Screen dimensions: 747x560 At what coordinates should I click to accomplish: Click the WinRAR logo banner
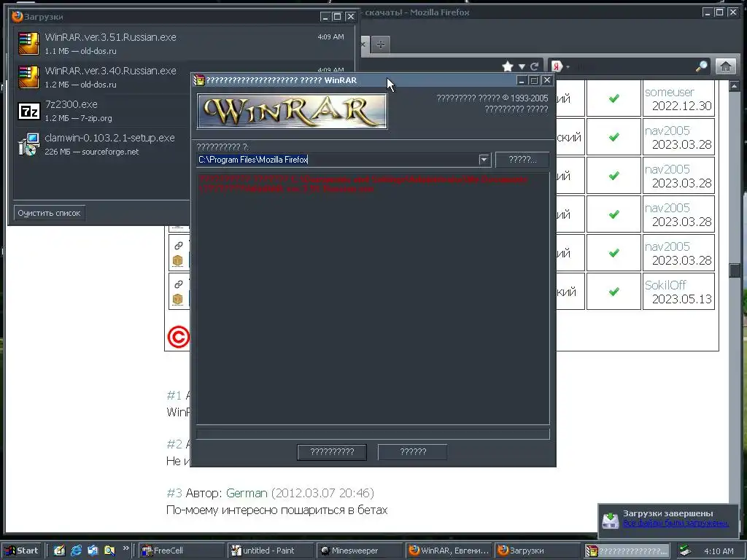pos(292,111)
